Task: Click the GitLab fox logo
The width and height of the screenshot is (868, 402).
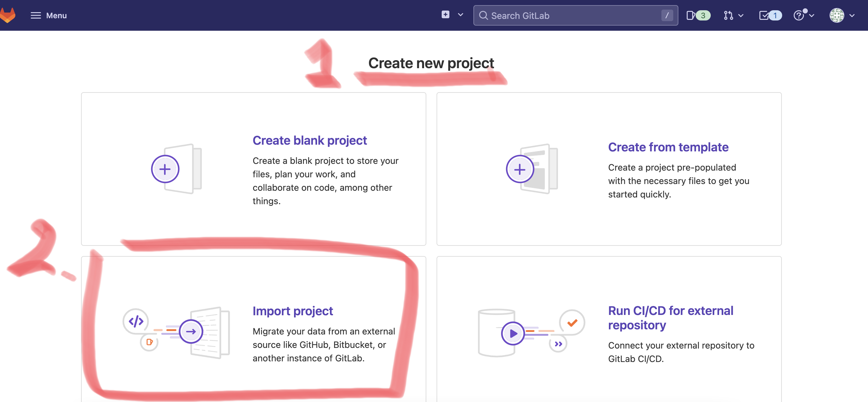Action: point(8,15)
